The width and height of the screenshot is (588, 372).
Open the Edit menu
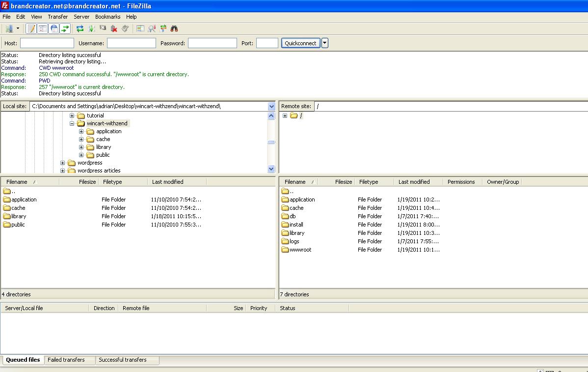(21, 17)
